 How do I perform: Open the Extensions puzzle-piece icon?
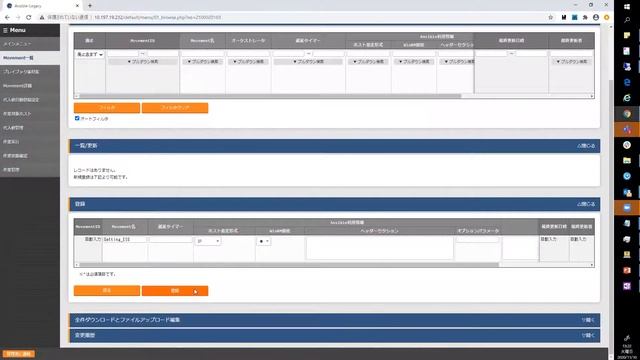[x=585, y=18]
